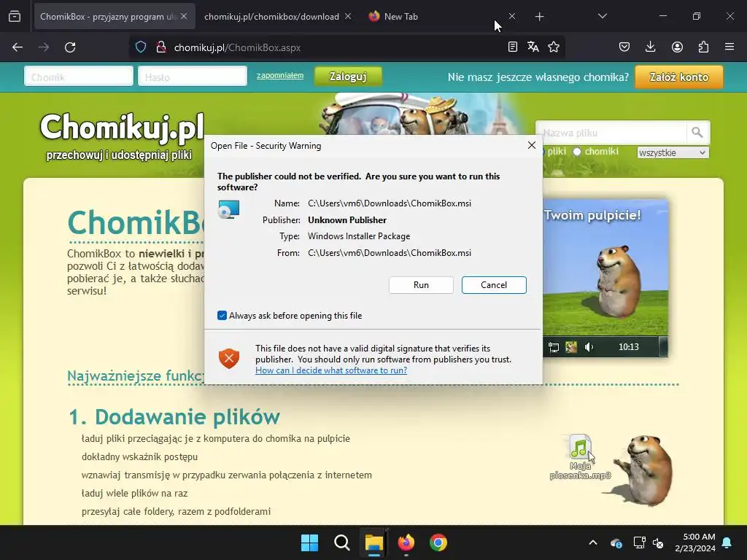The height and width of the screenshot is (560, 747).
Task: Open network status tray icon
Action: 639,542
